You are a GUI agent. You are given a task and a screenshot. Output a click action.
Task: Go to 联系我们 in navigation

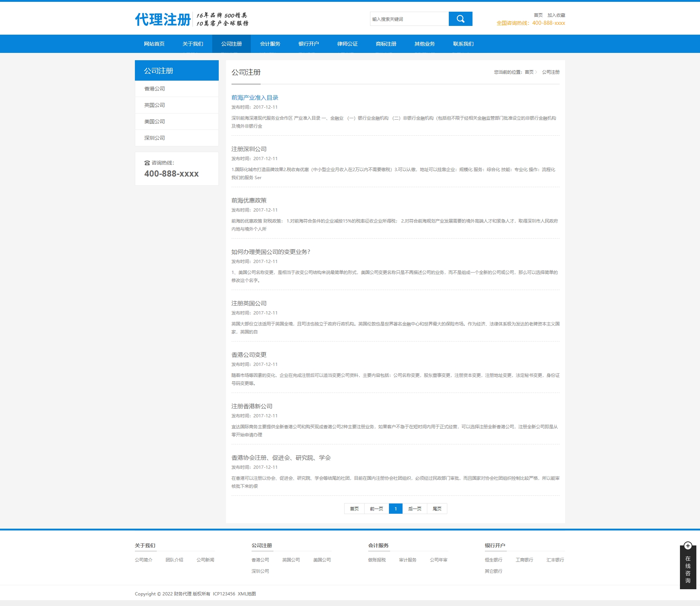tap(463, 44)
